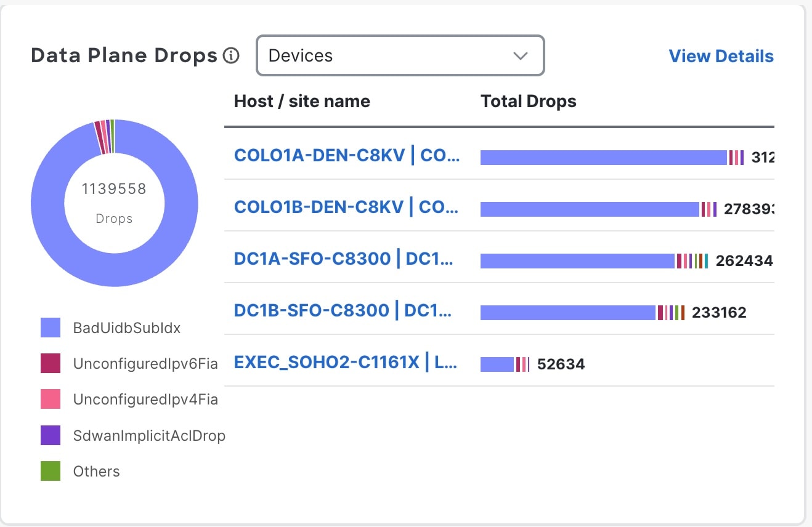Click the donut chart's center showing 1139558 drops
812x527 pixels.
[x=115, y=203]
